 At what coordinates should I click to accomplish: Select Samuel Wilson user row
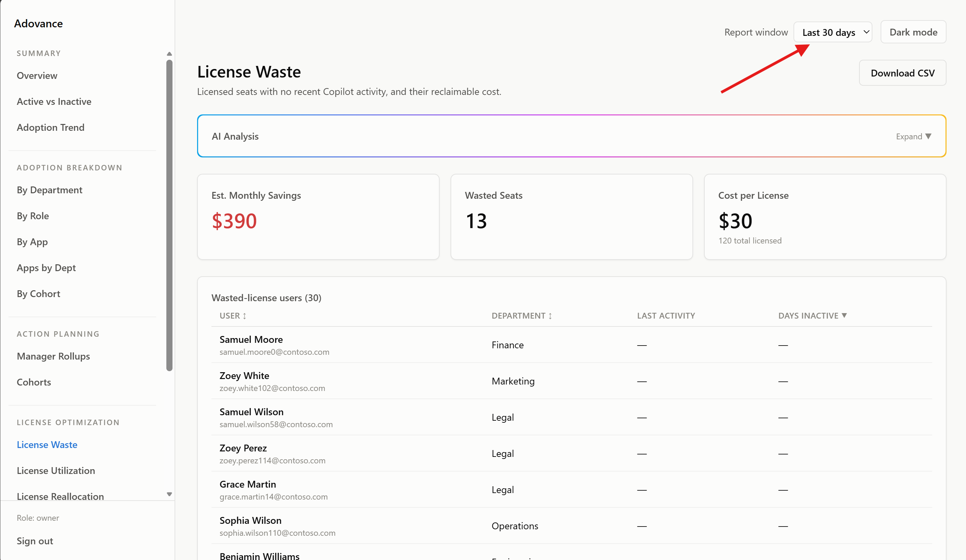[571, 417]
